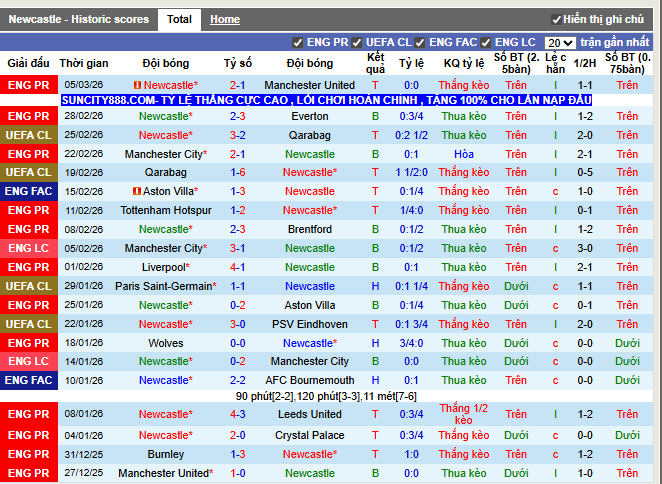The image size is (662, 484).
Task: Switch to the Home tab
Action: (224, 19)
